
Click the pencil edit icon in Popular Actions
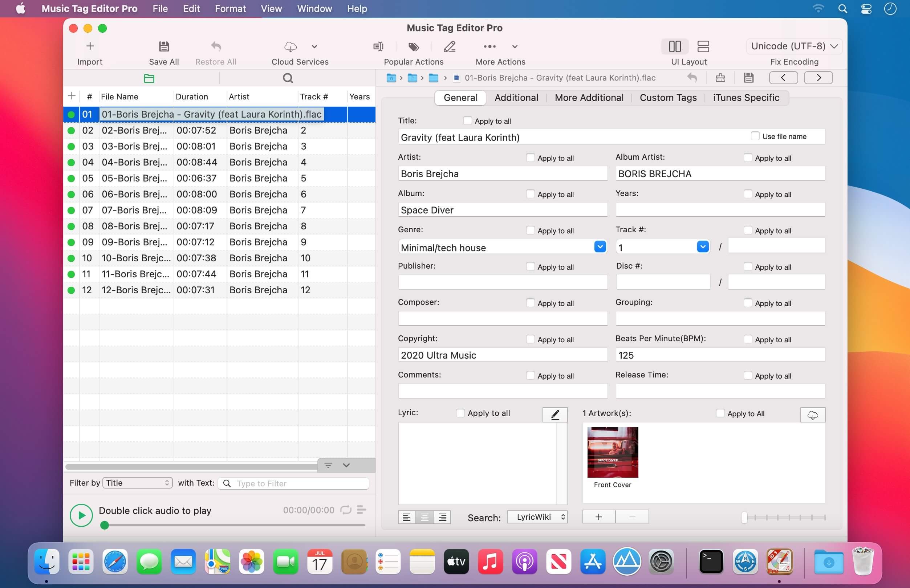pyautogui.click(x=450, y=46)
